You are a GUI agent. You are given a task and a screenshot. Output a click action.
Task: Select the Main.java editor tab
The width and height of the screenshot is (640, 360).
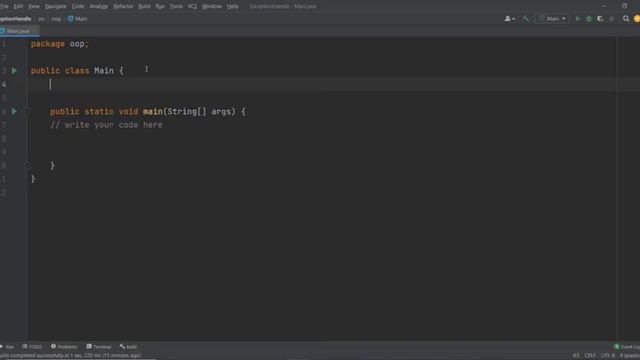click(x=18, y=31)
